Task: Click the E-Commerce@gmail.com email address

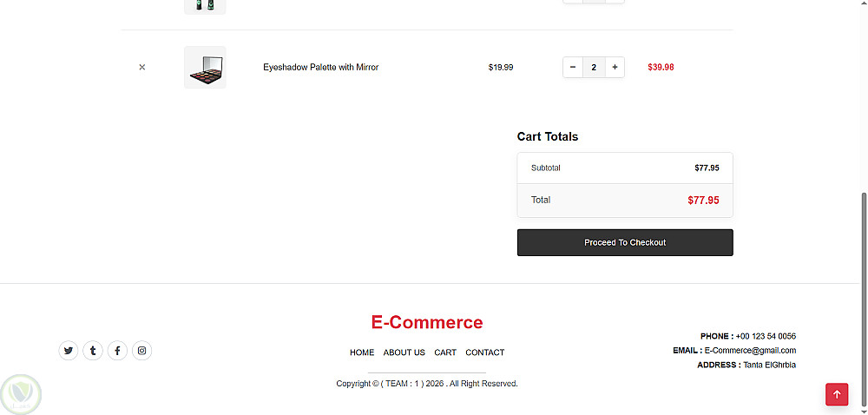Action: [x=750, y=350]
